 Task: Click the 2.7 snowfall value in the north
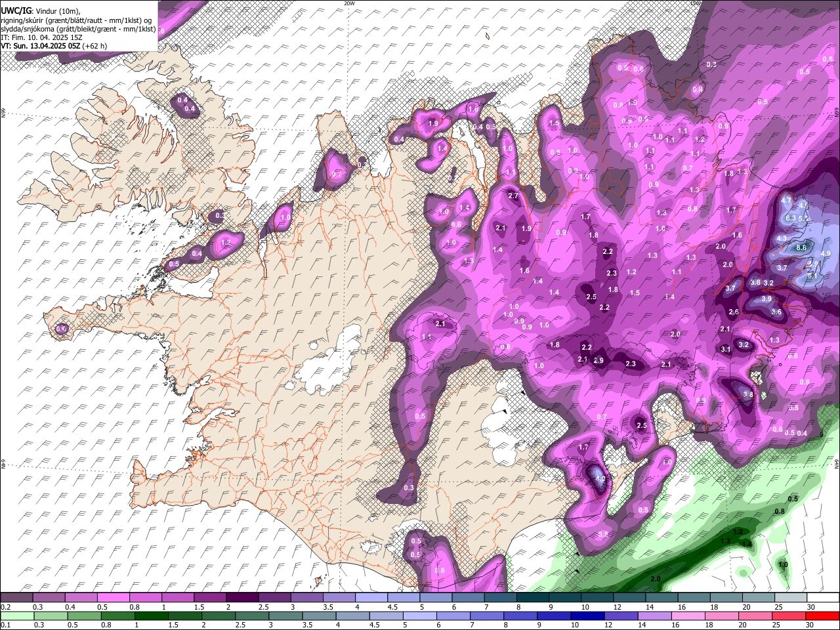[x=513, y=196]
